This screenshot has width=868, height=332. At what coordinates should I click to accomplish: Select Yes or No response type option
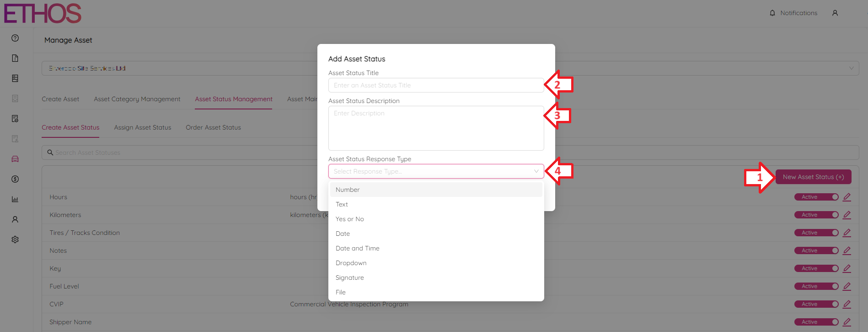pos(350,218)
